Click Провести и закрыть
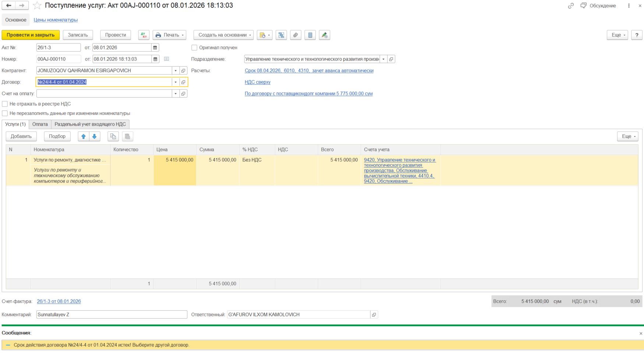The image size is (644, 353). pyautogui.click(x=31, y=35)
